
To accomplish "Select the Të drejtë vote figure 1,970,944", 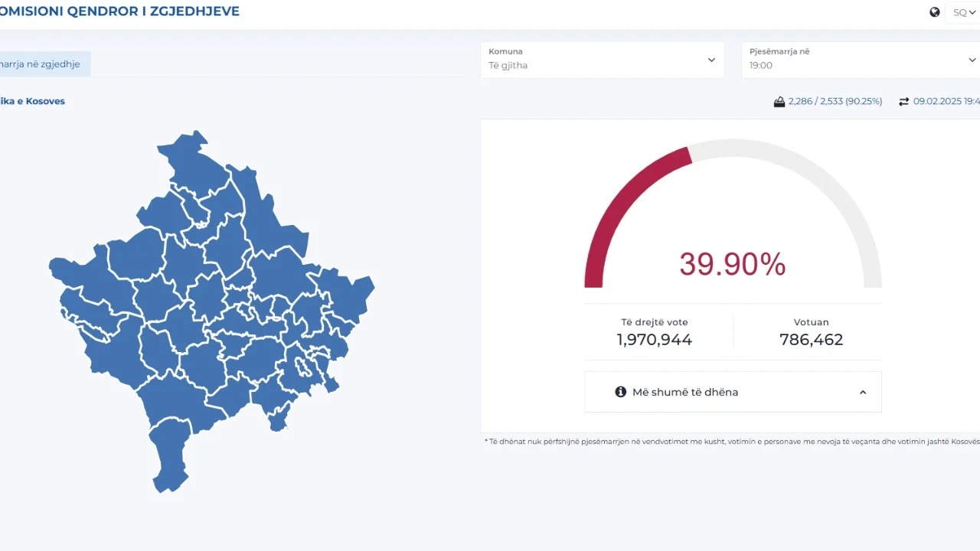I will click(x=654, y=340).
